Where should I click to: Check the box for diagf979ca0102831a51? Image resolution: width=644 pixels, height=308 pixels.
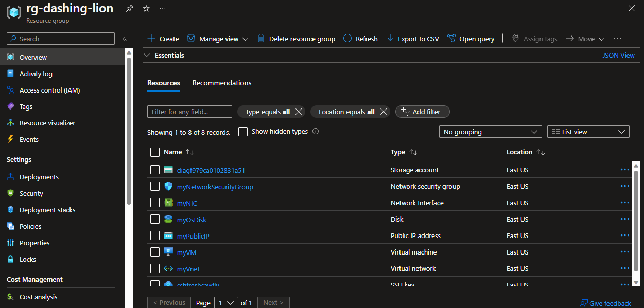(155, 170)
